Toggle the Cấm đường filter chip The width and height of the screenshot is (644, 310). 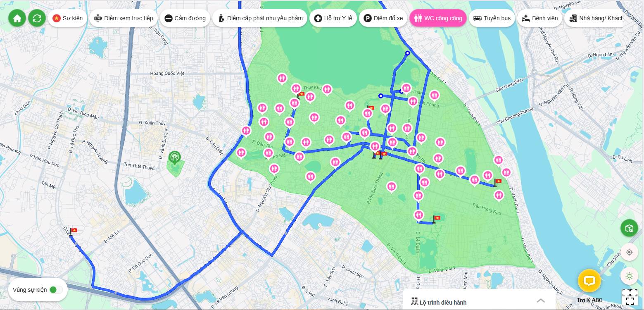pos(185,18)
